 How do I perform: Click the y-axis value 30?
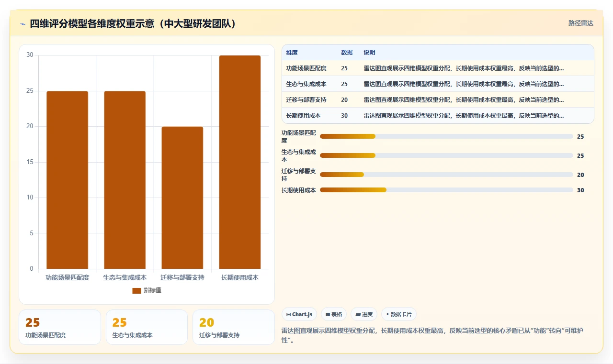(x=30, y=55)
